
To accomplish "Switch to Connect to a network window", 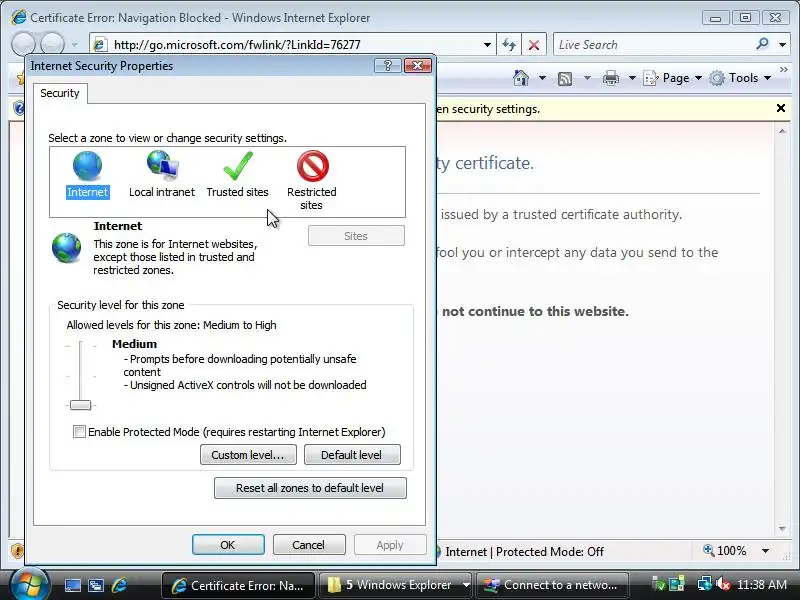I will (x=552, y=585).
